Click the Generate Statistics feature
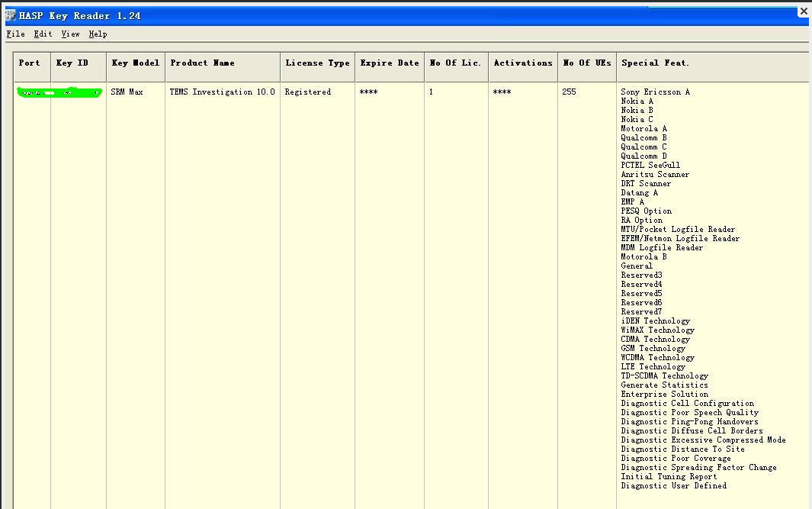Screen dimensions: 812x509 [664, 385]
